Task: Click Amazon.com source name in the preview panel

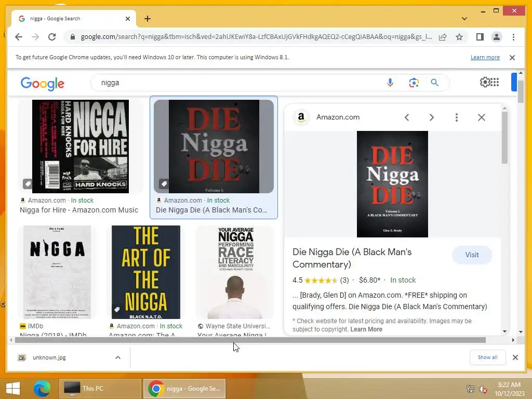Action: click(338, 117)
